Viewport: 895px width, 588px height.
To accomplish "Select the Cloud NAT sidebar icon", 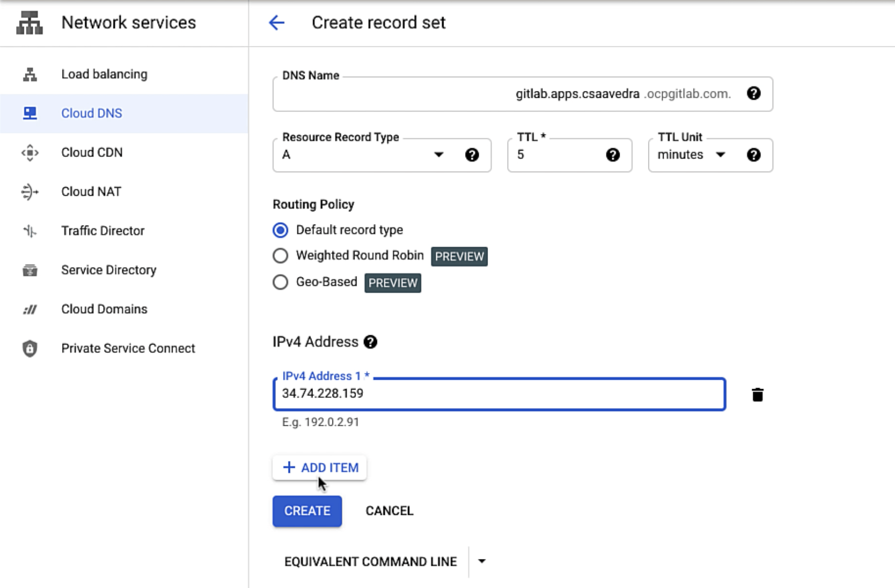I will (x=30, y=191).
